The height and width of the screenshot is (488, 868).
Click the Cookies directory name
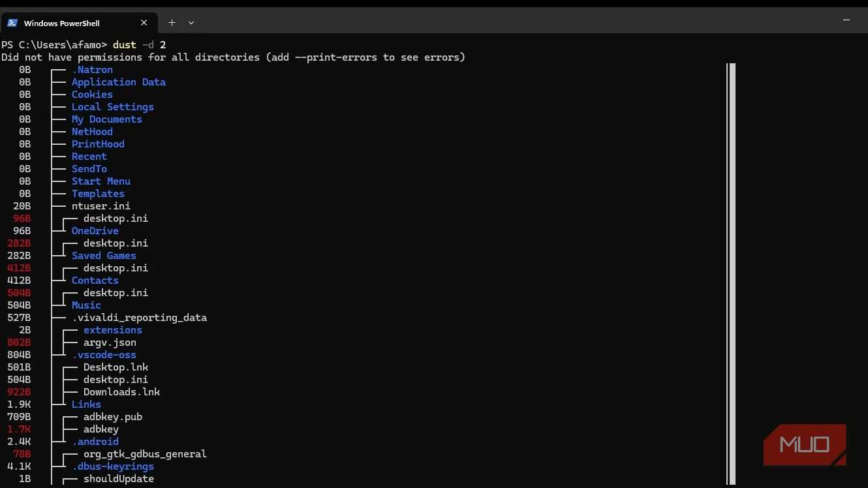click(x=92, y=95)
